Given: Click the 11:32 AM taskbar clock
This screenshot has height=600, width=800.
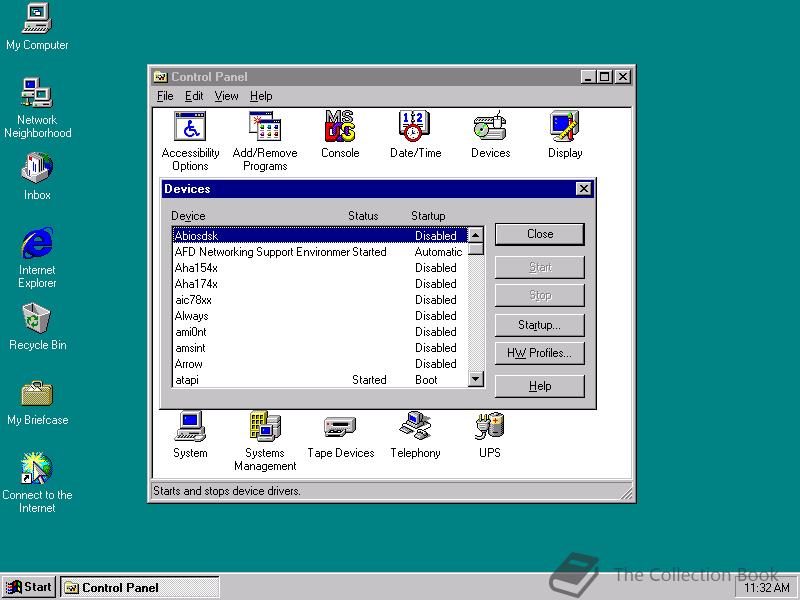Looking at the screenshot, I should click(767, 588).
